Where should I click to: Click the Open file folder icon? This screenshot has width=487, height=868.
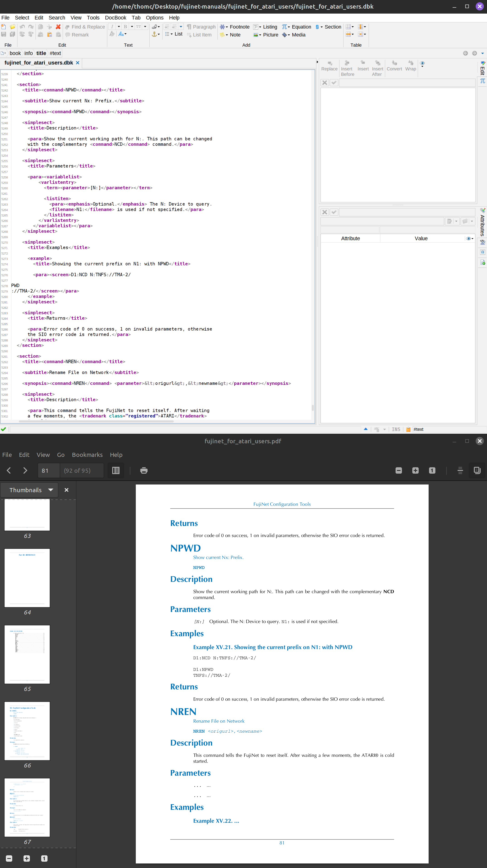coord(12,27)
